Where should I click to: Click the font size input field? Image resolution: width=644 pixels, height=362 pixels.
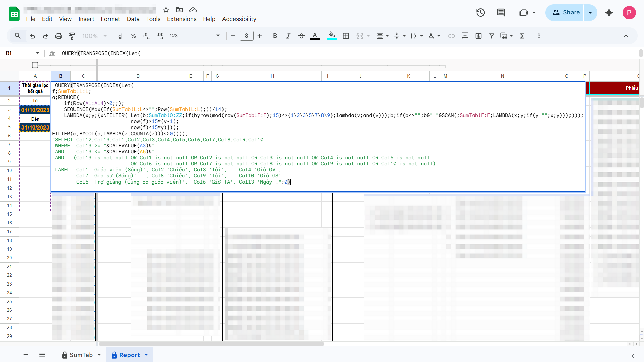[246, 36]
